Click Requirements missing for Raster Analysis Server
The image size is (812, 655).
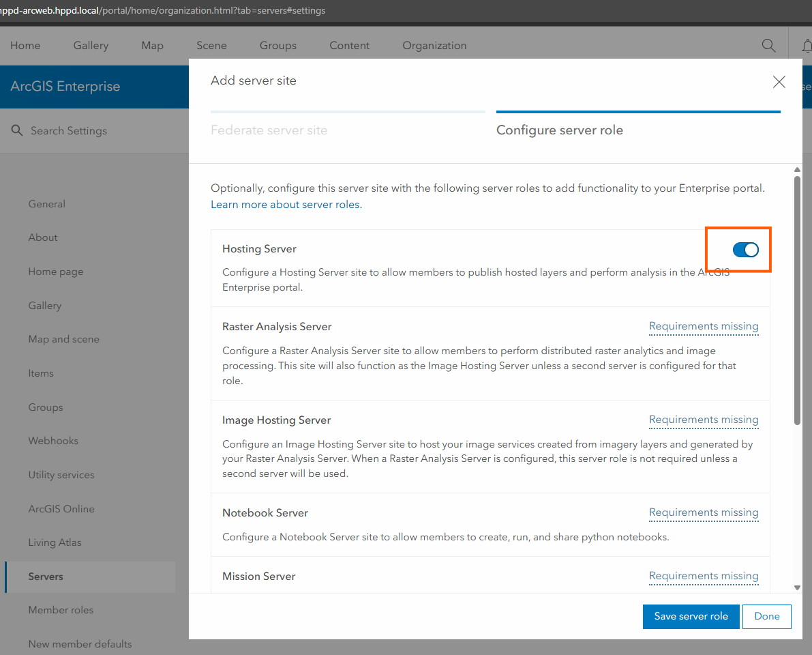704,327
